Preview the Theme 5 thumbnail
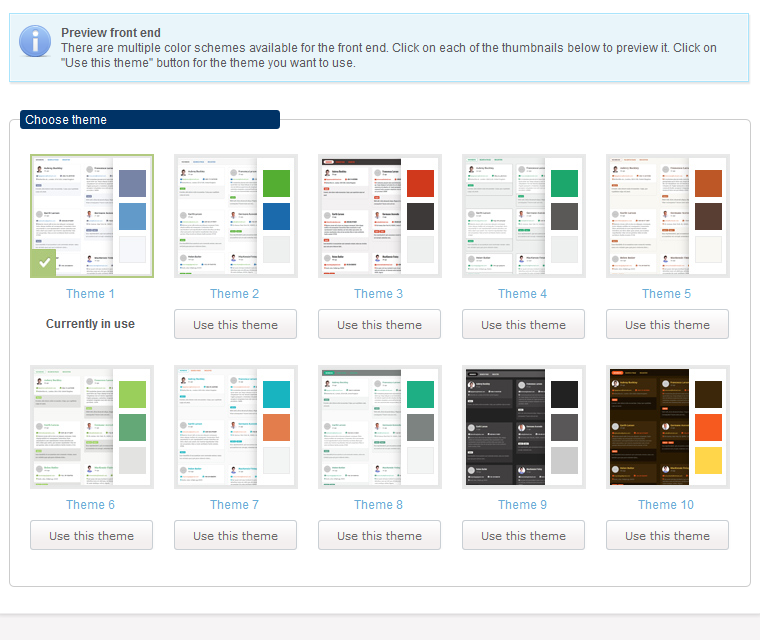 click(x=668, y=216)
